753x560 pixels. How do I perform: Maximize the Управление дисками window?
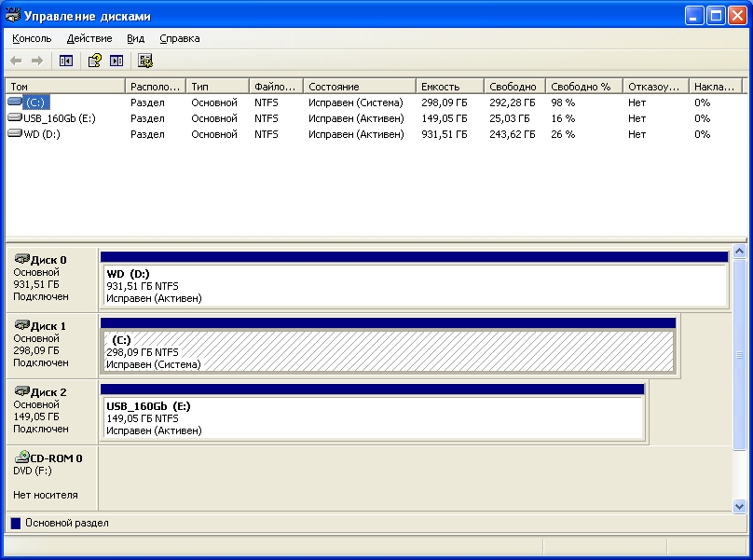pyautogui.click(x=716, y=16)
